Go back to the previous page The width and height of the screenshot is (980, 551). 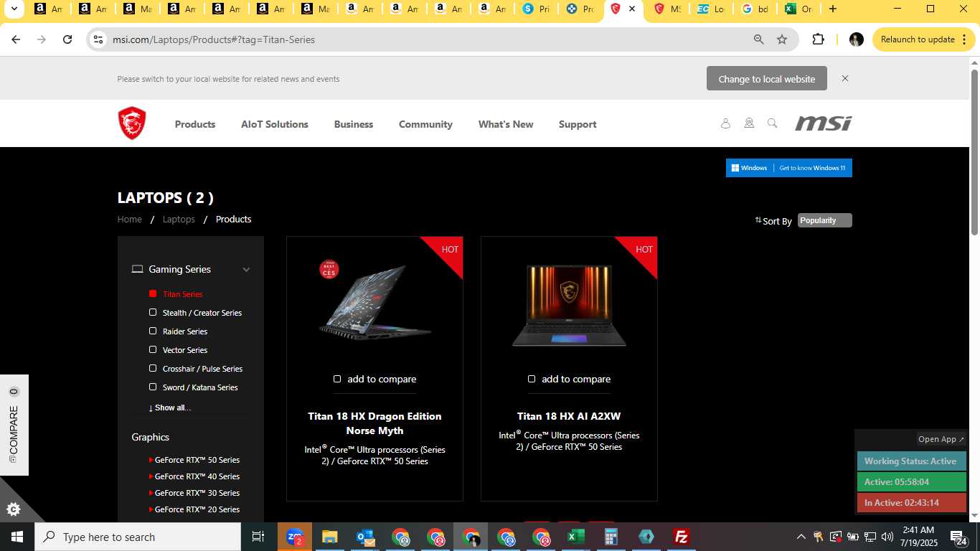(16, 39)
